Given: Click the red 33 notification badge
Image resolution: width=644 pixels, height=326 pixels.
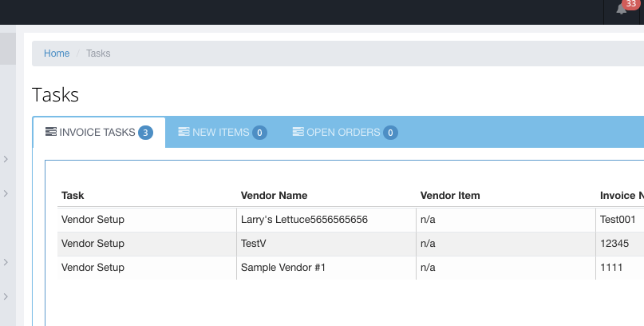Looking at the screenshot, I should 631,4.
